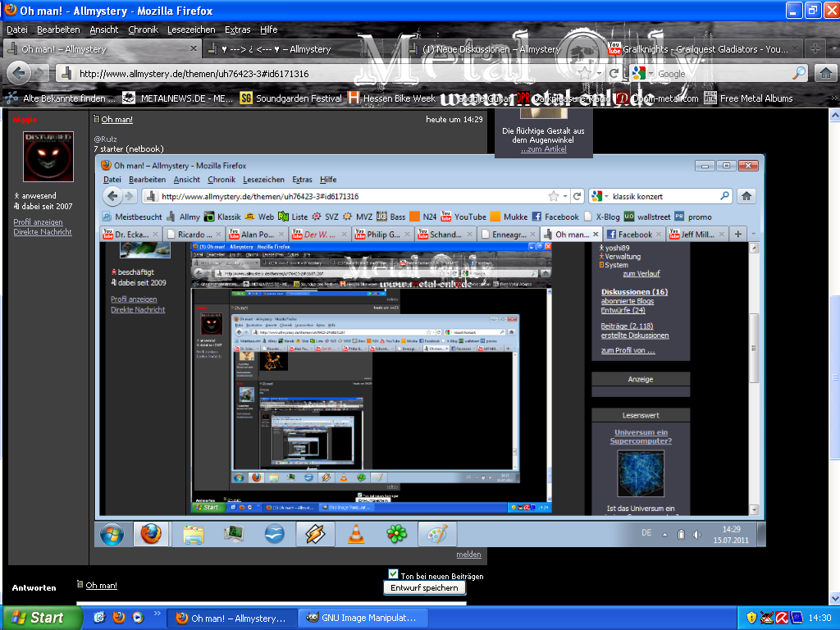Open the Alte Bekannte finden bookmark
This screenshot has width=840, height=630.
click(61, 98)
